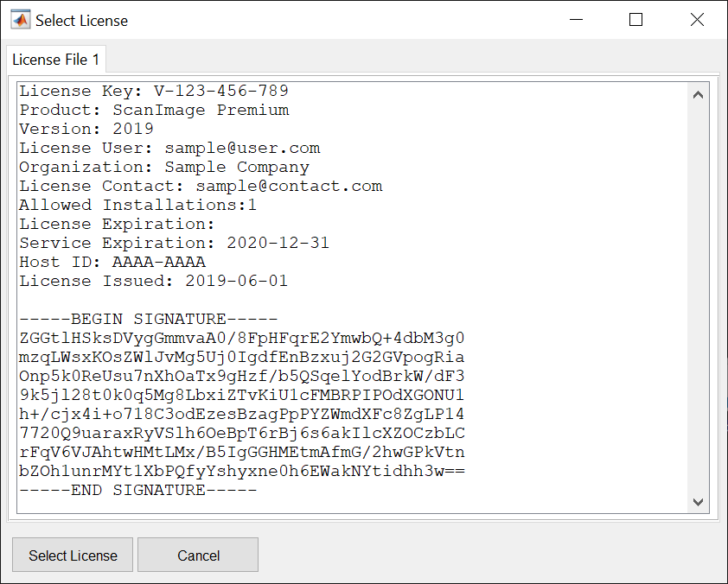Switch to the License File 1 tab

click(x=55, y=60)
